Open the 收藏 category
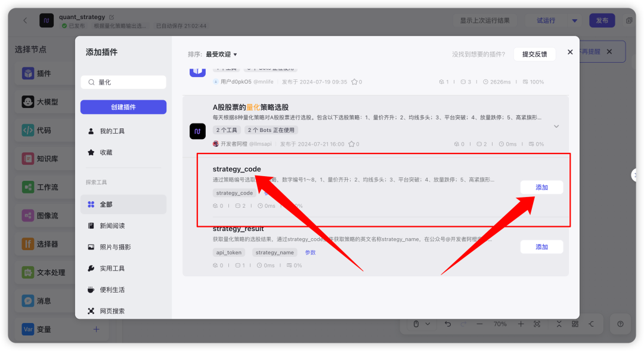The image size is (644, 351). (123, 152)
